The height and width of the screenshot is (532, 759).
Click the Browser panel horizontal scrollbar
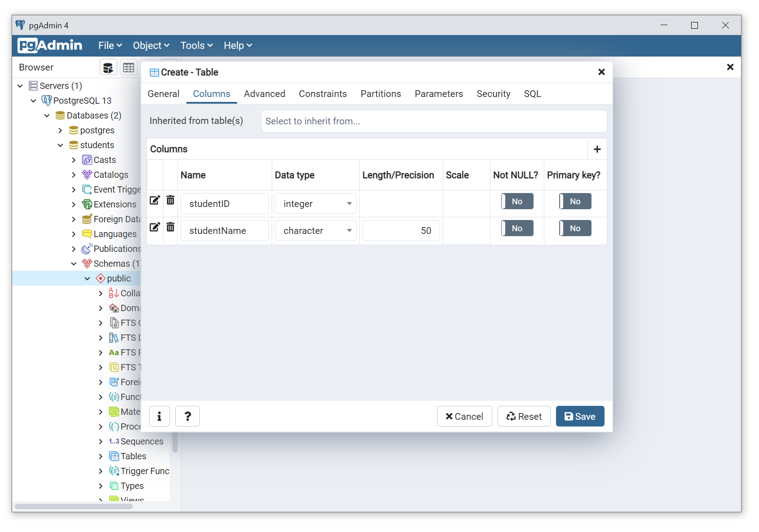pos(74,506)
